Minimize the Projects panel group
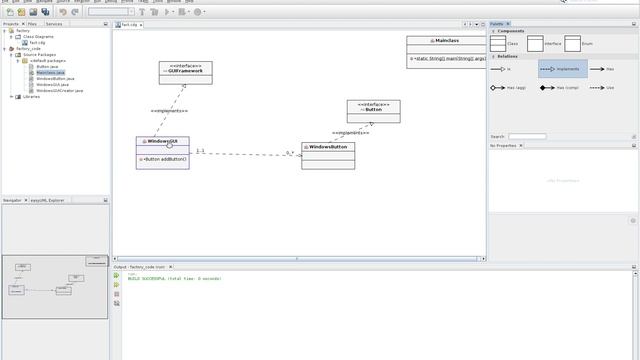Screen dimensions: 640x360 [x=106, y=24]
